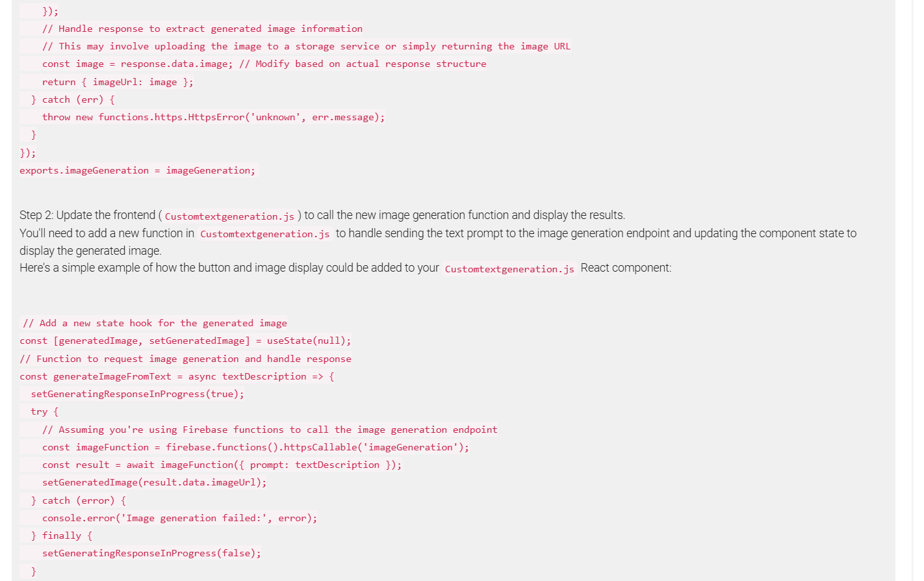Click the useState(null) declaration line
The width and height of the screenshot is (924, 581).
click(185, 341)
